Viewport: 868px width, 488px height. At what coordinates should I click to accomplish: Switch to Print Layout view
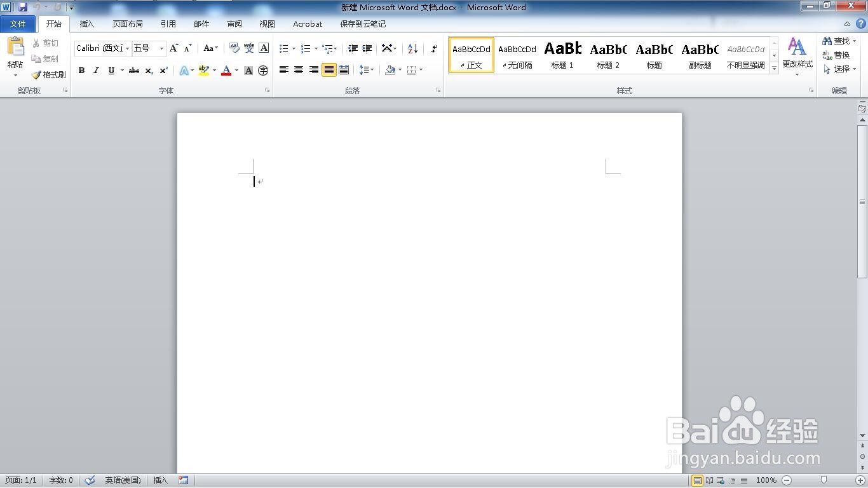coord(697,480)
